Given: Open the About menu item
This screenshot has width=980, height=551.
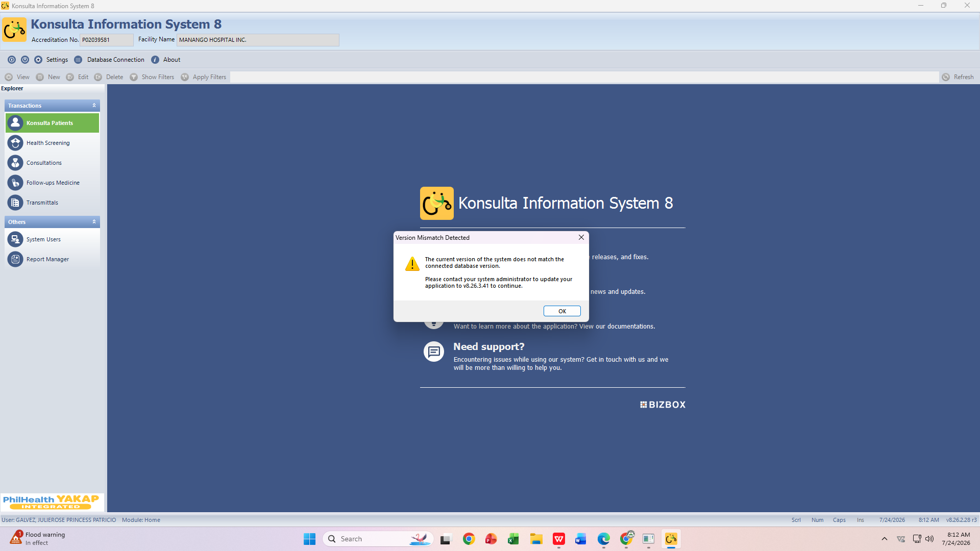Looking at the screenshot, I should [x=171, y=60].
